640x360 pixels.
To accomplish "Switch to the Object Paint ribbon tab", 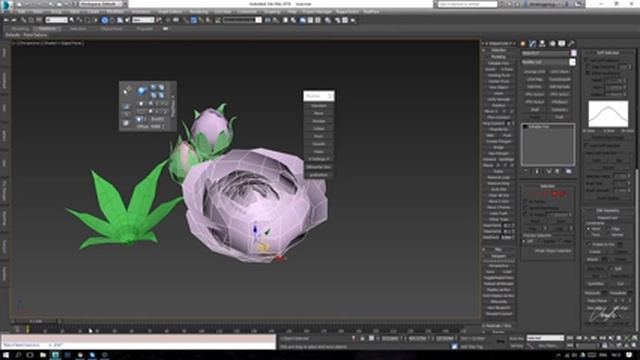I will 111,29.
